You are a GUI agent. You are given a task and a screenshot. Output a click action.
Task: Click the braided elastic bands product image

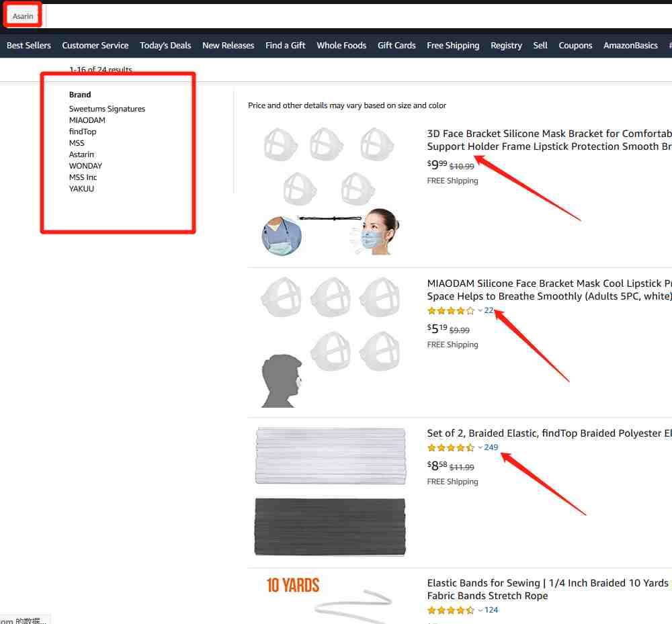click(x=330, y=492)
